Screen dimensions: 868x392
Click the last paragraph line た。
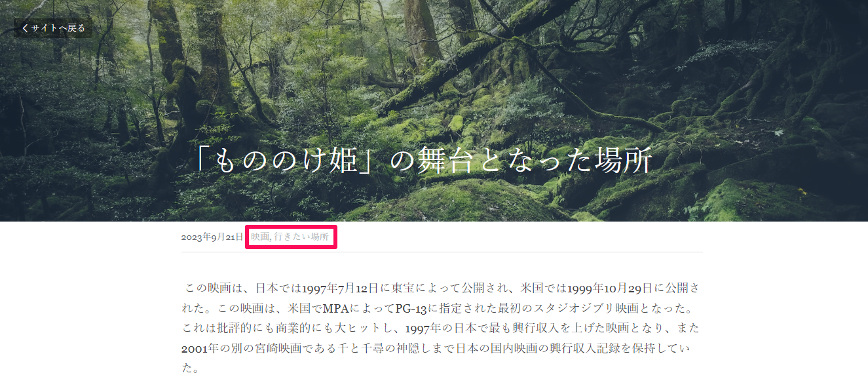(x=190, y=368)
